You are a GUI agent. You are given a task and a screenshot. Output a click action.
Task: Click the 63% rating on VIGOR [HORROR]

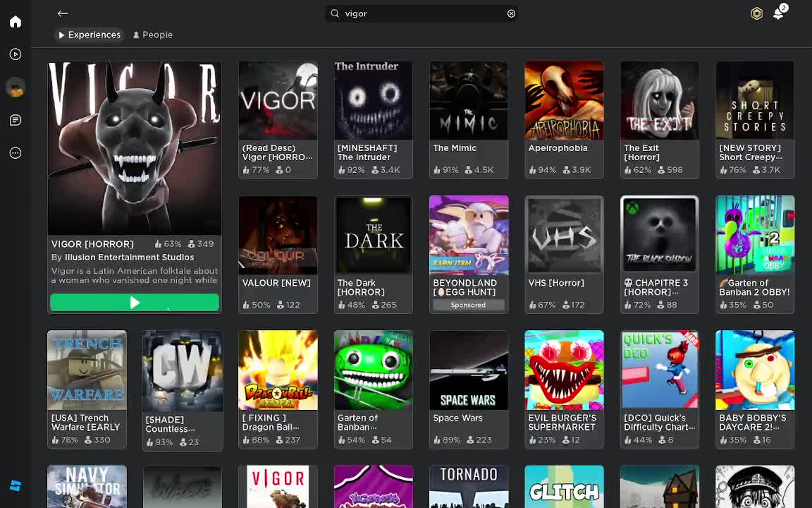(x=168, y=243)
